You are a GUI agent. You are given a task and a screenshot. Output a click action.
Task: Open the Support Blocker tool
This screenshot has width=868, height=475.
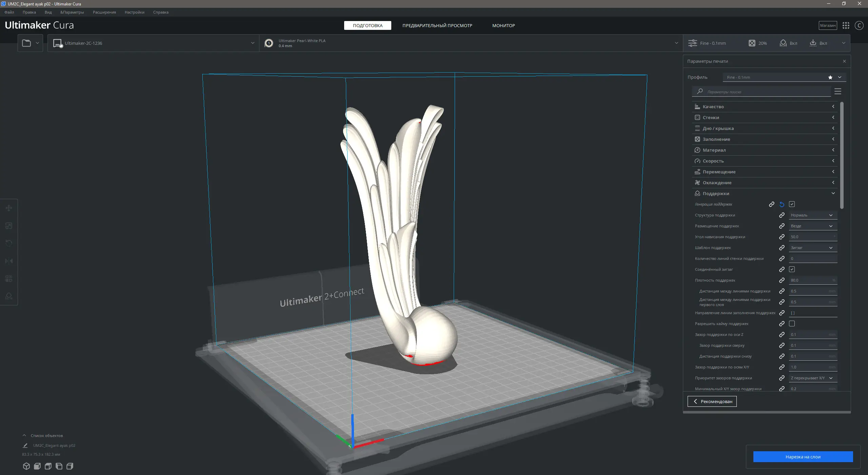pos(9,296)
